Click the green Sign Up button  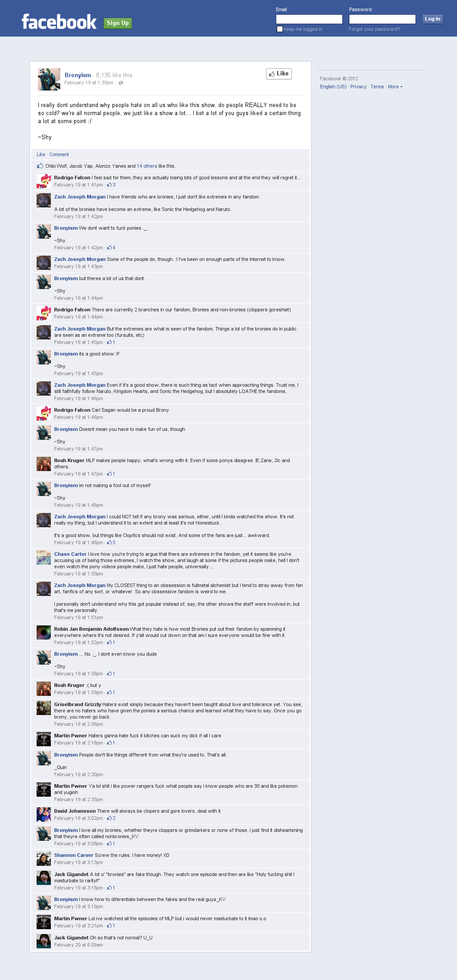(x=118, y=23)
